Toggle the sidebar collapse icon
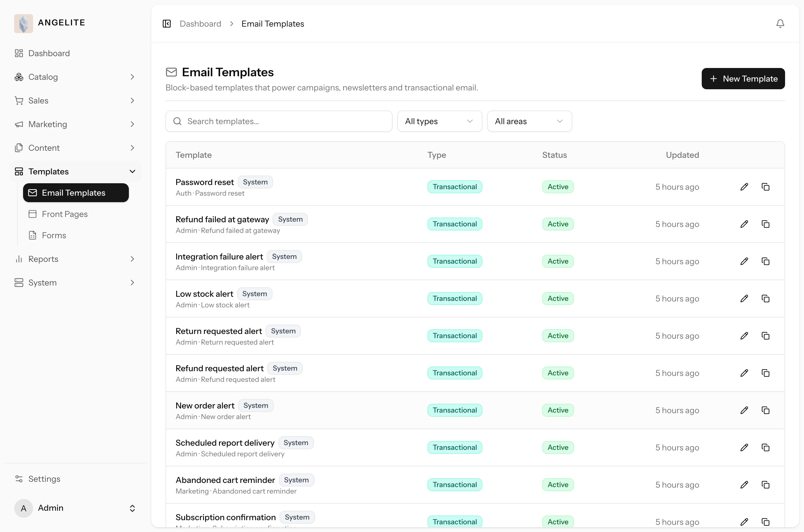804x532 pixels. (167, 24)
